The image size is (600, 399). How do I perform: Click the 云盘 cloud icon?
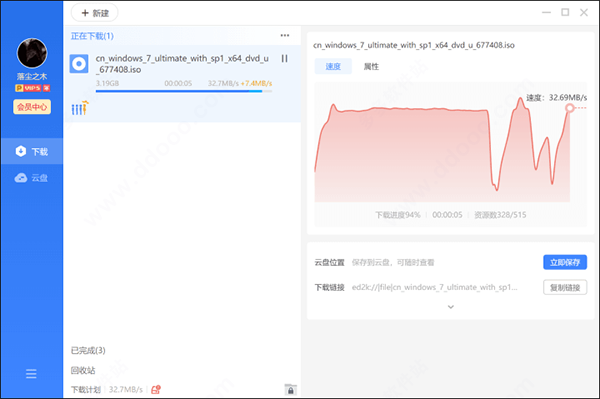[x=21, y=178]
